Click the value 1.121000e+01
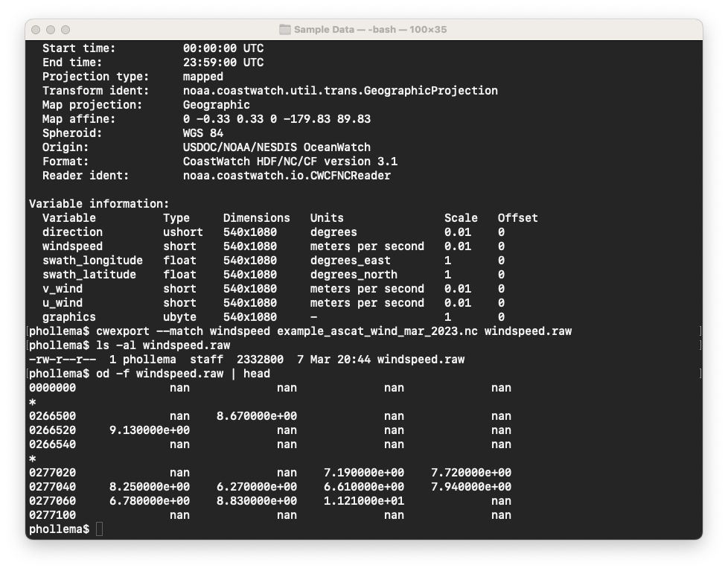The width and height of the screenshot is (728, 571). pyautogui.click(x=364, y=501)
